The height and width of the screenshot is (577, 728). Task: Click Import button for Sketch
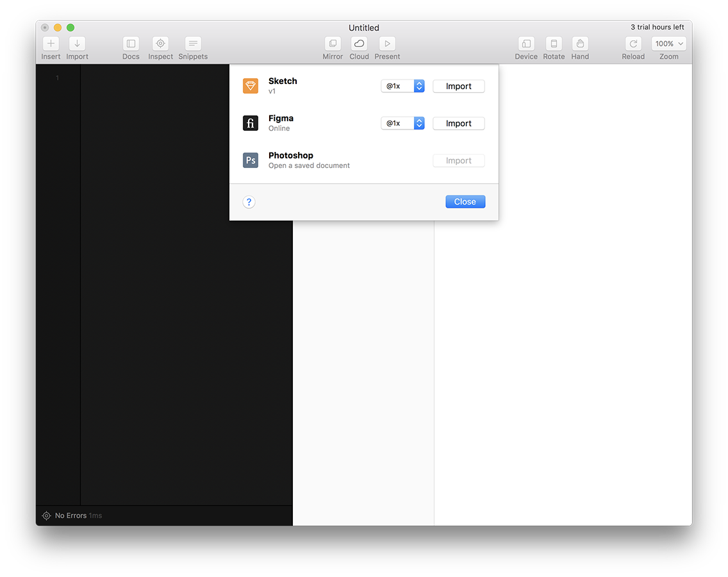459,87
